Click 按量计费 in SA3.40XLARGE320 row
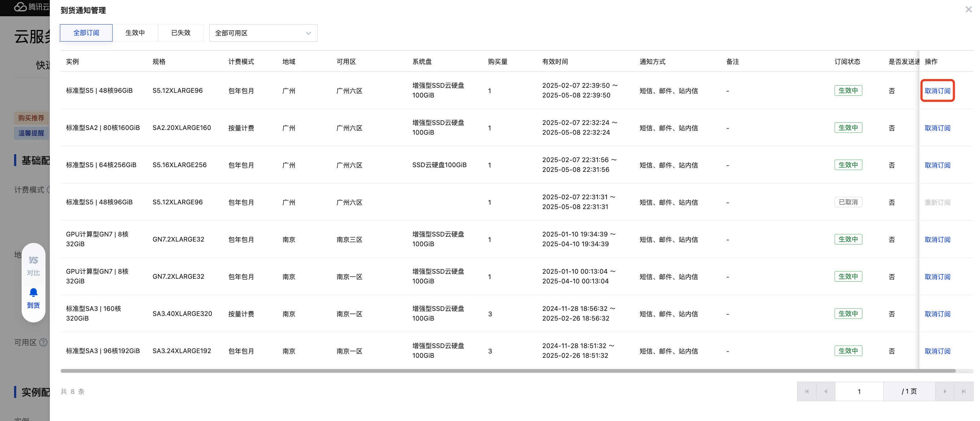This screenshot has height=421, width=980. [x=241, y=314]
